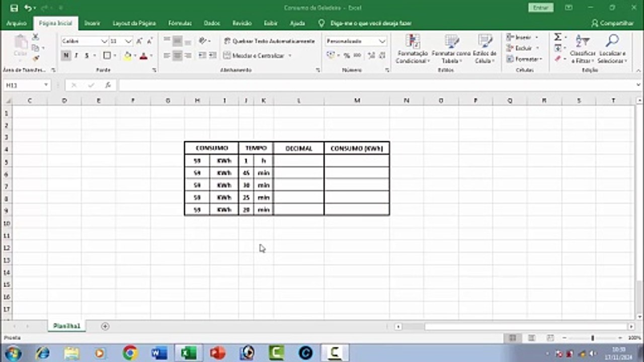The image size is (644, 362).
Task: Open the Arquivo menu tab
Action: 17,23
